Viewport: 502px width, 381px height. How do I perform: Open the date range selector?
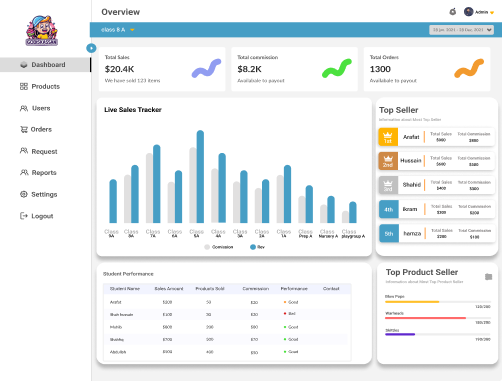461,30
